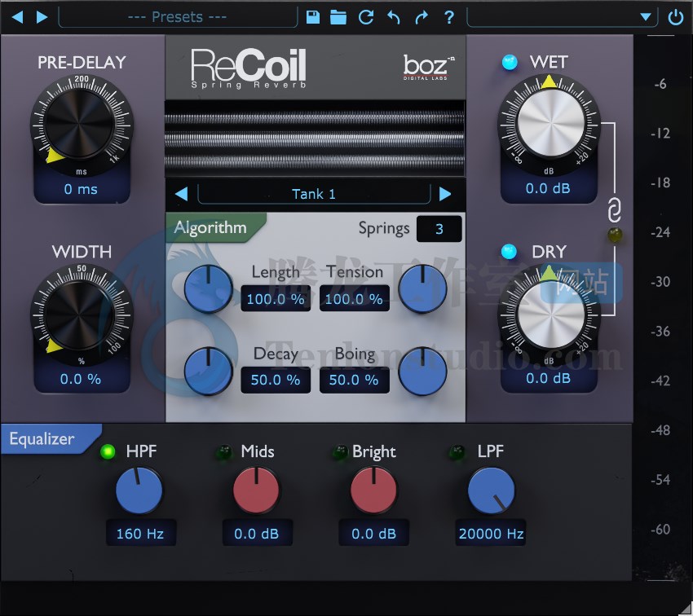693x616 pixels.
Task: Toggle the LPF filter LED
Action: click(x=457, y=452)
